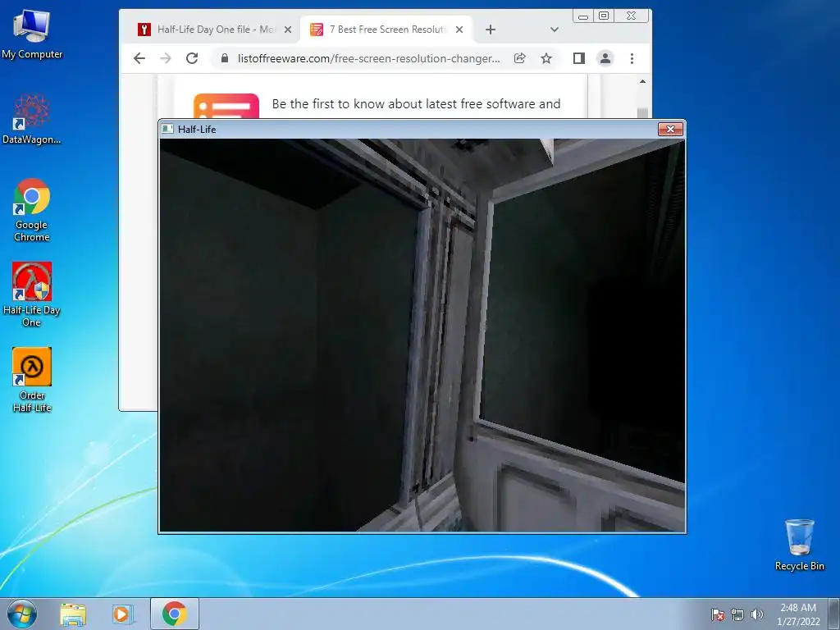
Task: Open Windows Media Player from taskbar
Action: pyautogui.click(x=123, y=614)
